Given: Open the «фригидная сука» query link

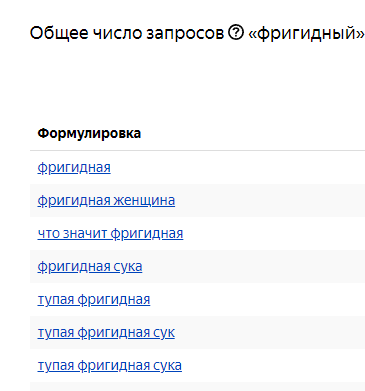Looking at the screenshot, I should tap(90, 266).
